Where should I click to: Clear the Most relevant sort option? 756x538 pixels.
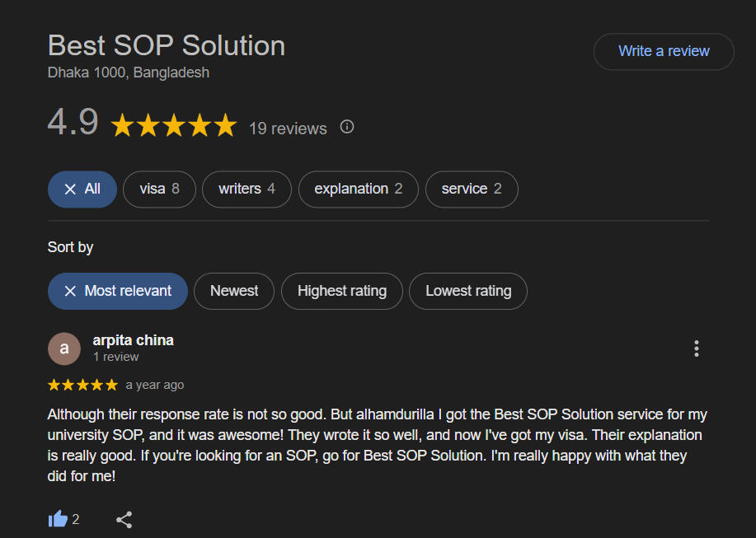118,291
